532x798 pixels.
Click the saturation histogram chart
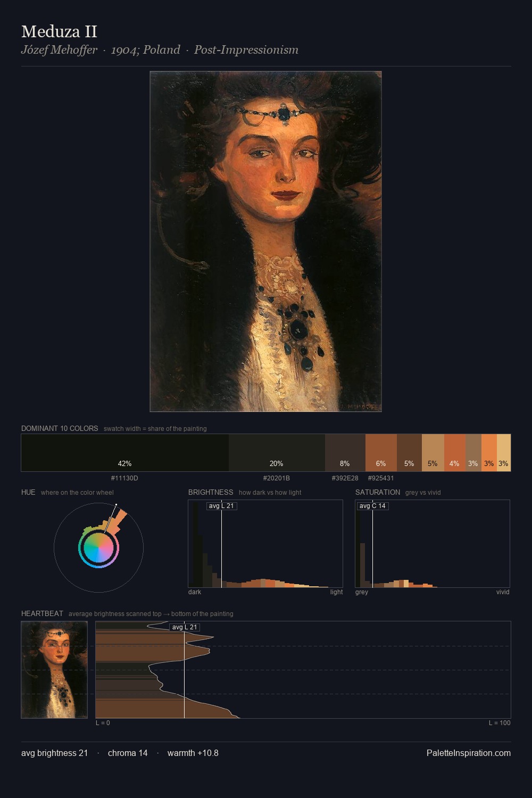click(x=433, y=544)
